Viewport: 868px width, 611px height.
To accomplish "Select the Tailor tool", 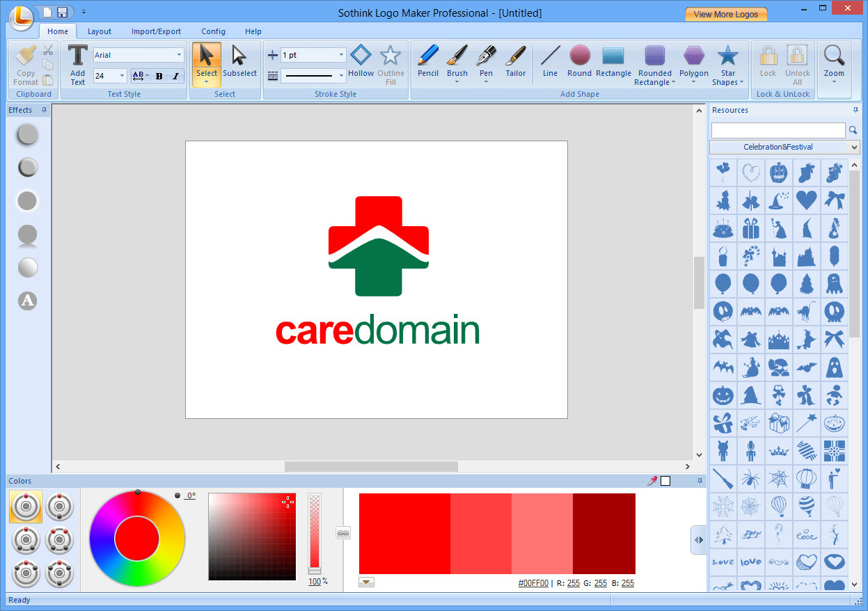I will coord(515,63).
